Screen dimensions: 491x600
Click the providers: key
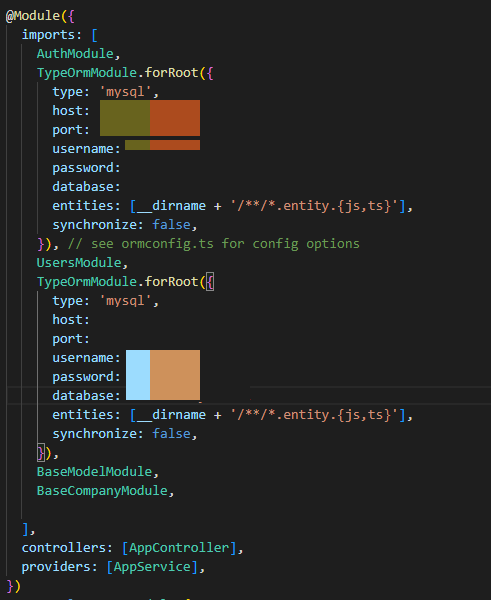(59, 567)
